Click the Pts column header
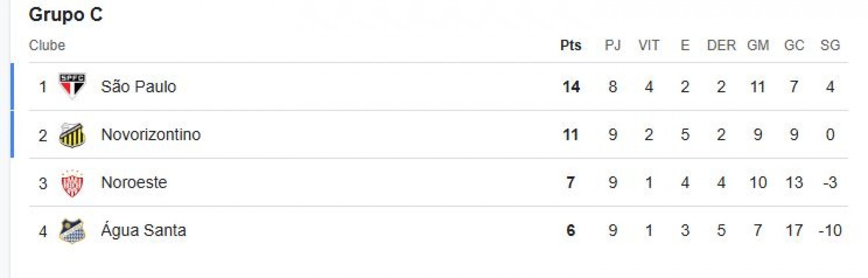The width and height of the screenshot is (868, 278). 571,45
